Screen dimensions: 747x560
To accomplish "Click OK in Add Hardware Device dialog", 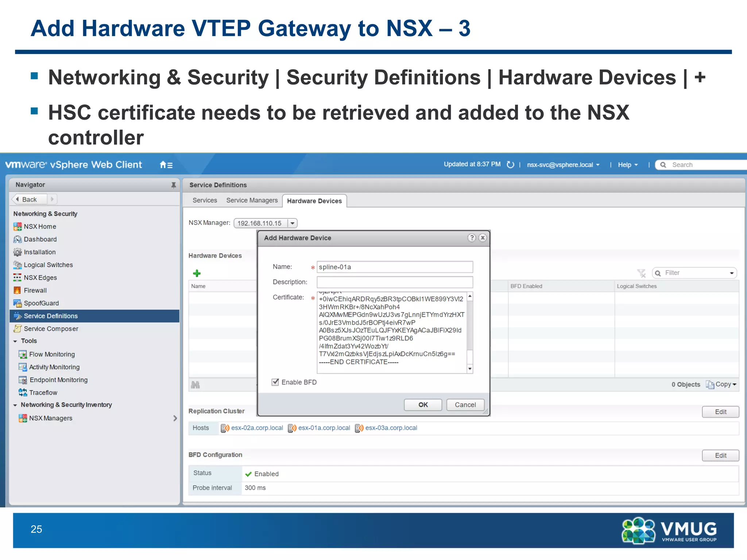I will click(423, 405).
